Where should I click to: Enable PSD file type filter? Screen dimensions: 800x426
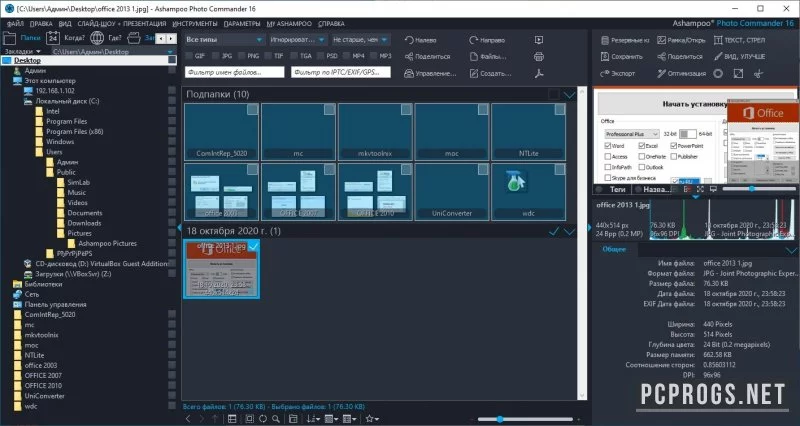[x=321, y=56]
